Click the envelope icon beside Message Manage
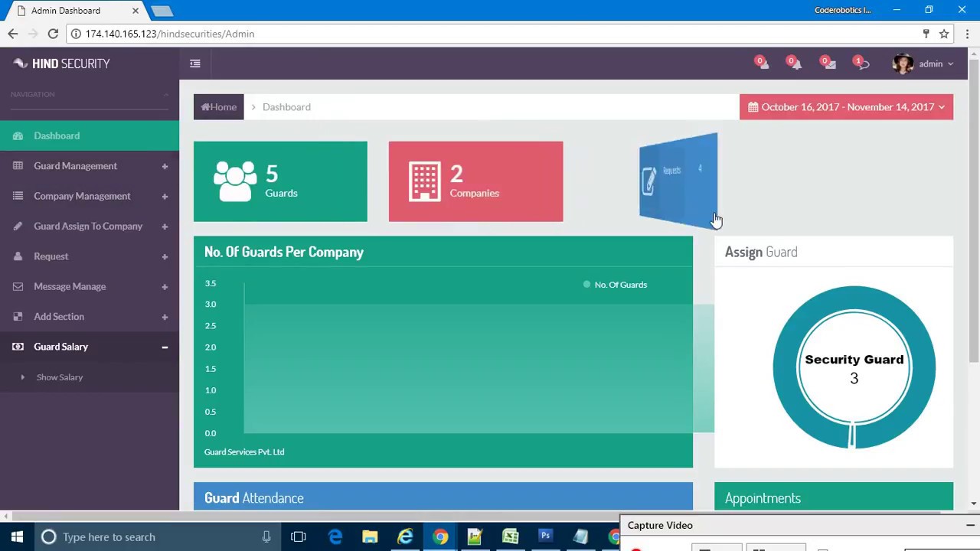The height and width of the screenshot is (551, 980). tap(18, 286)
